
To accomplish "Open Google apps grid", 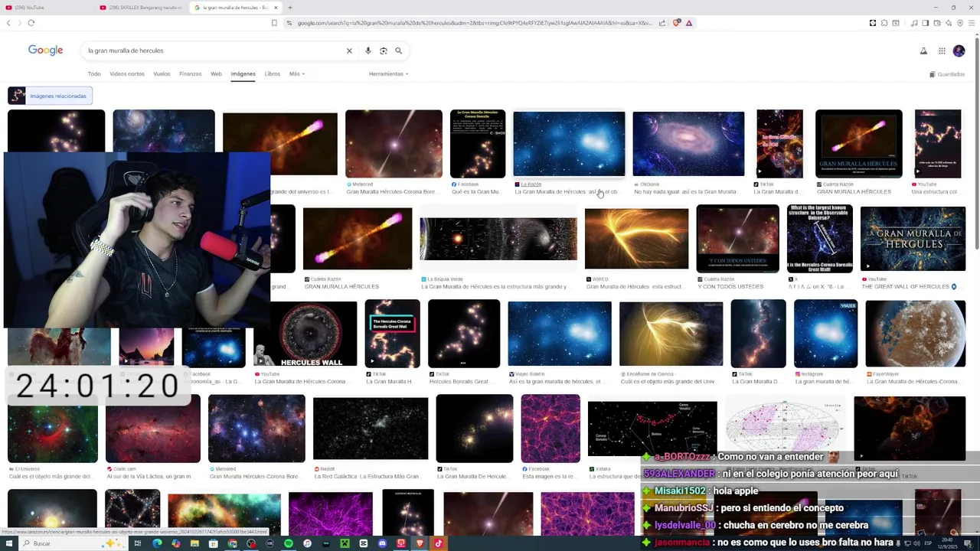I will [x=942, y=51].
